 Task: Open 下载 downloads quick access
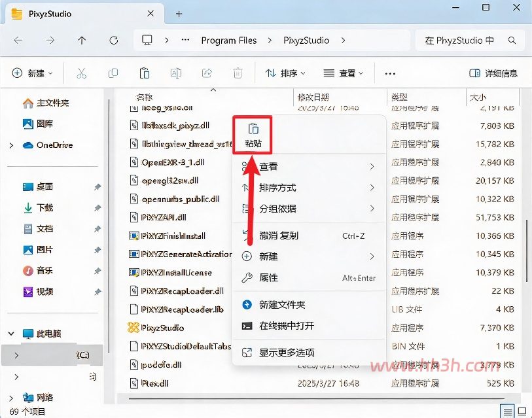pos(38,207)
